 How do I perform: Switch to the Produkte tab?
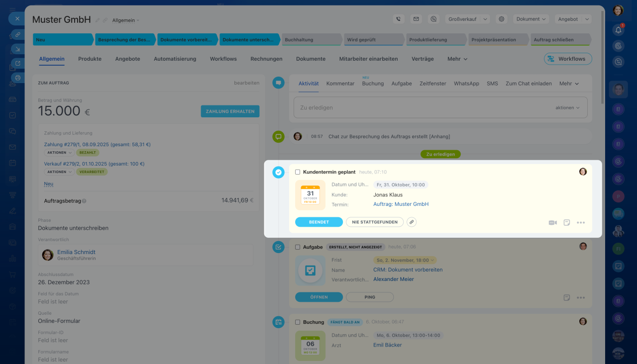click(x=90, y=59)
